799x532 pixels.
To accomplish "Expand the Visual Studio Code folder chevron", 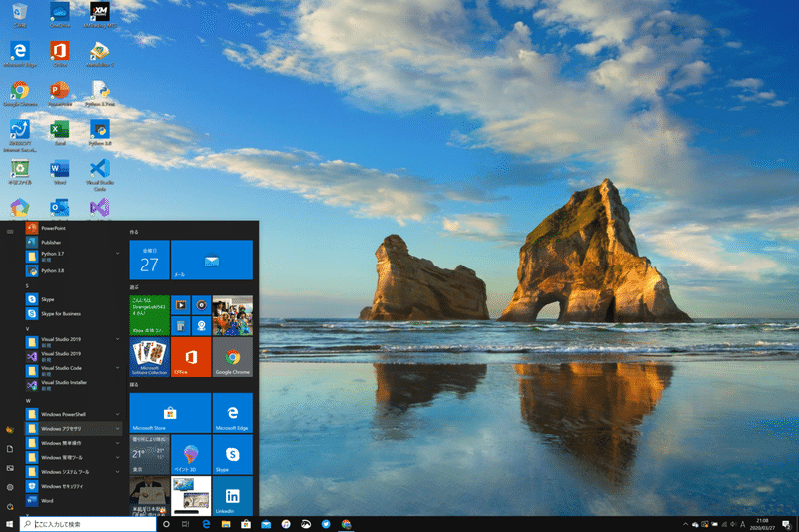I will (x=117, y=368).
